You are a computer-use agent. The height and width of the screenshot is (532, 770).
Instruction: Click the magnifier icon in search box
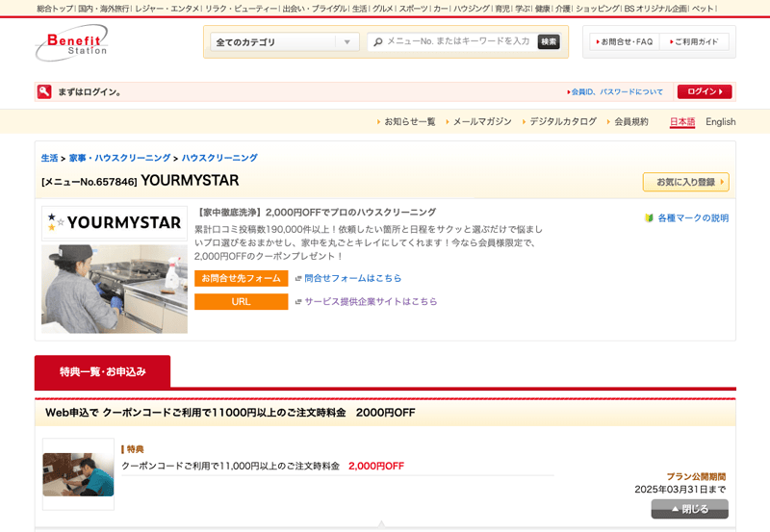(377, 42)
